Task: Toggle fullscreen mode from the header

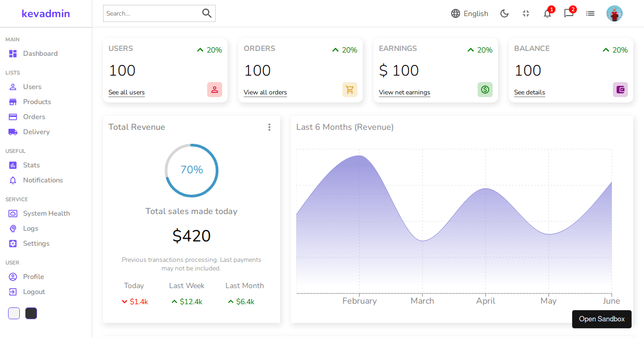Action: pos(526,13)
